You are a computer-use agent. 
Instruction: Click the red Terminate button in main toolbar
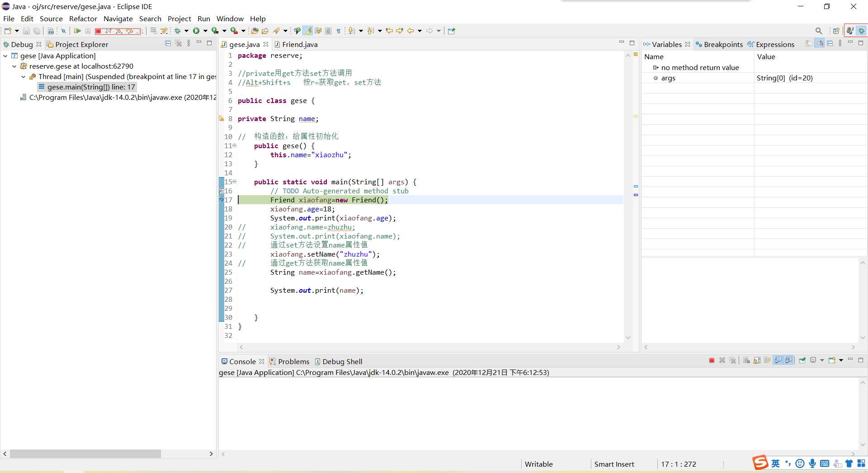point(98,31)
